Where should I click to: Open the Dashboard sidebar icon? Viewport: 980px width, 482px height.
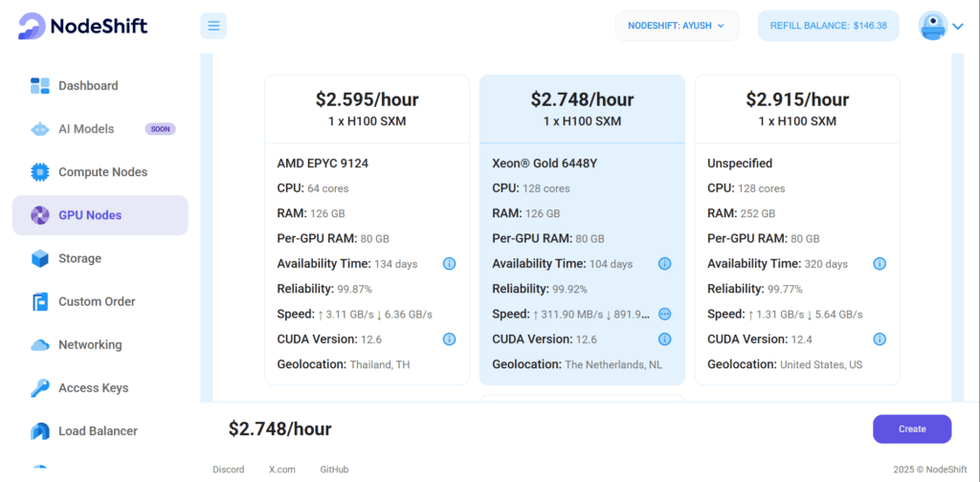click(x=40, y=85)
